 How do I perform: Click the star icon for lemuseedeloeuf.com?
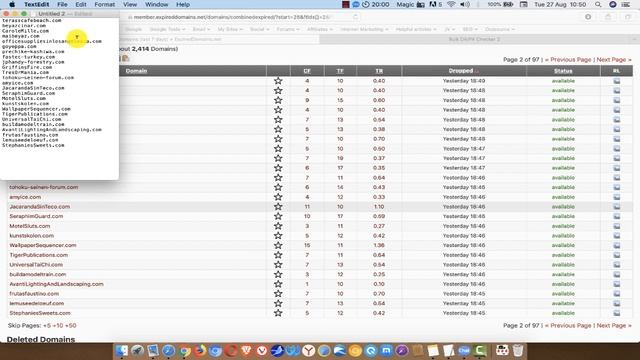278,303
